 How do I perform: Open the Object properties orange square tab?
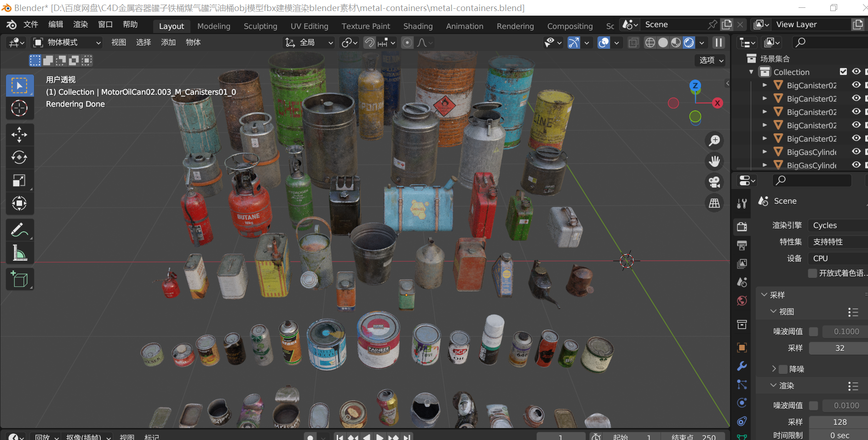[x=742, y=347]
